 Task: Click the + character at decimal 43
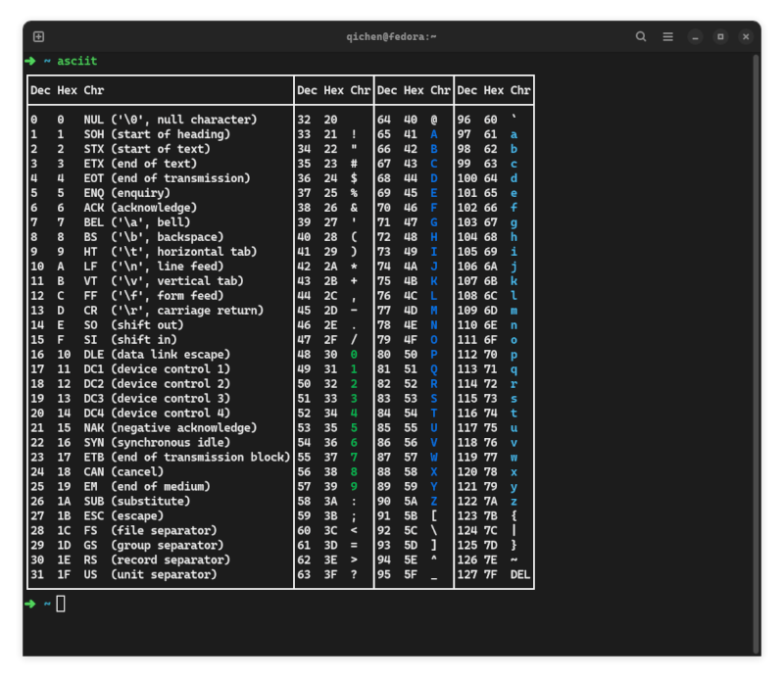(354, 281)
